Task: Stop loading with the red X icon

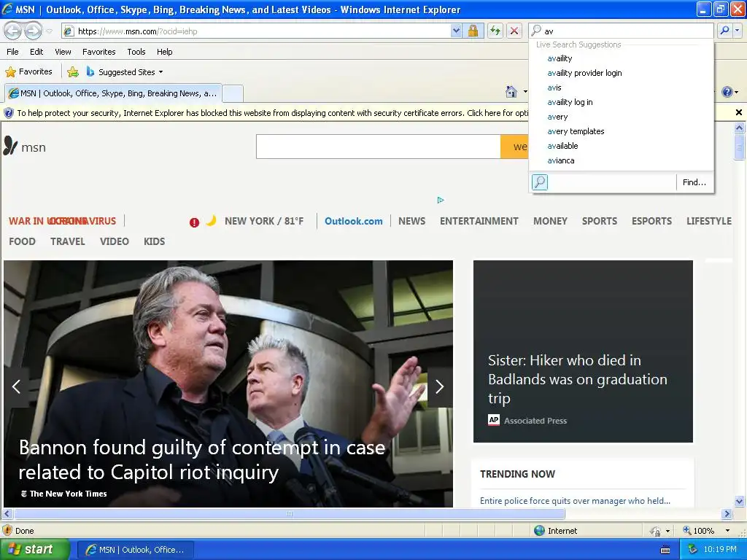Action: [x=514, y=31]
